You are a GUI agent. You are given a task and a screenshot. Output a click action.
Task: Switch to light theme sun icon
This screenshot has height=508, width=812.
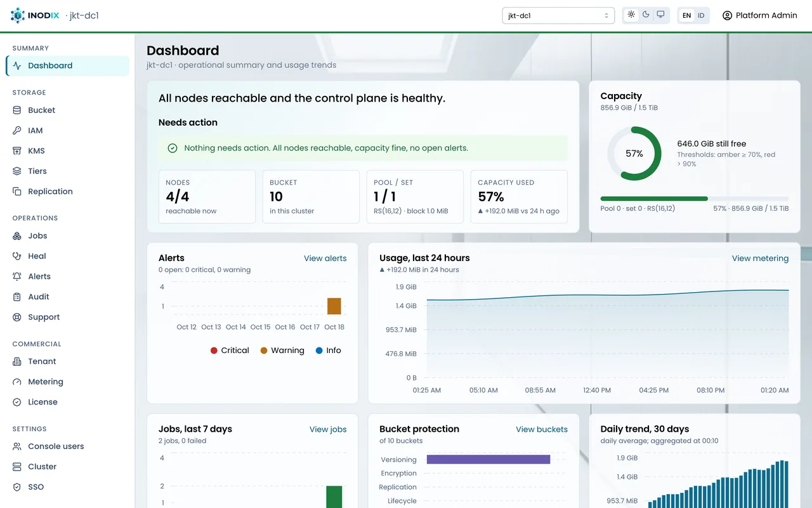(631, 15)
